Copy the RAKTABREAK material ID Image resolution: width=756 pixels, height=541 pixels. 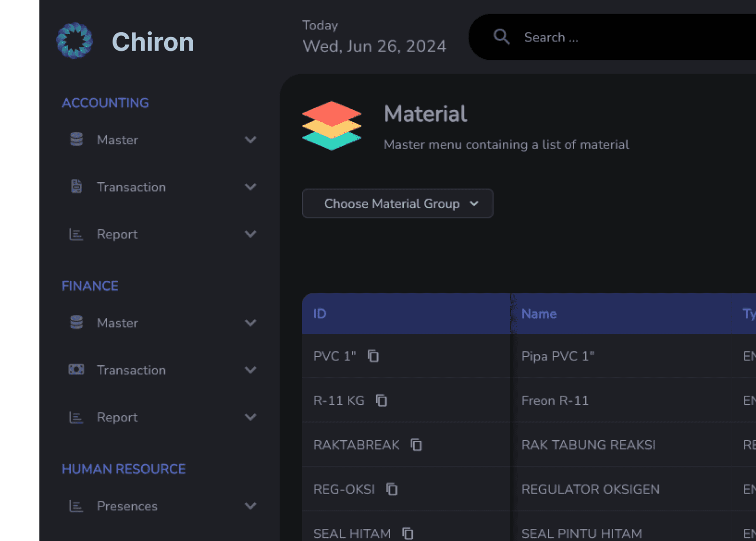(x=416, y=445)
